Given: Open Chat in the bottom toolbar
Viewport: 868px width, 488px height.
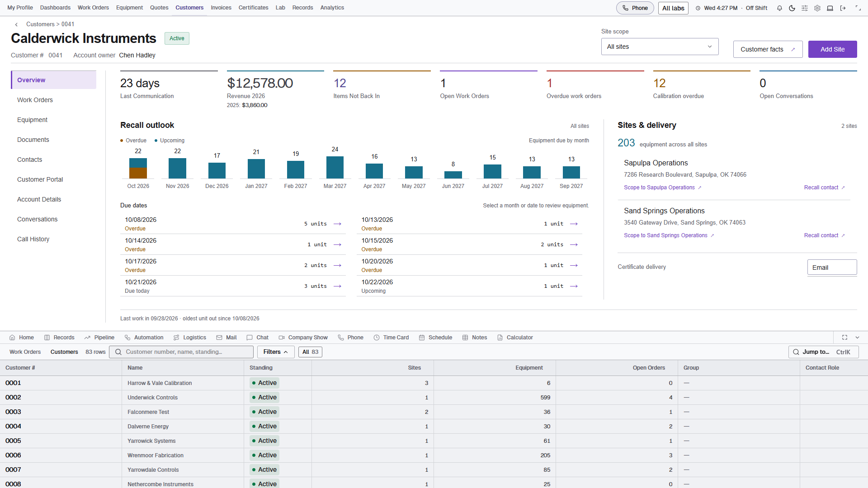Looking at the screenshot, I should pyautogui.click(x=257, y=338).
